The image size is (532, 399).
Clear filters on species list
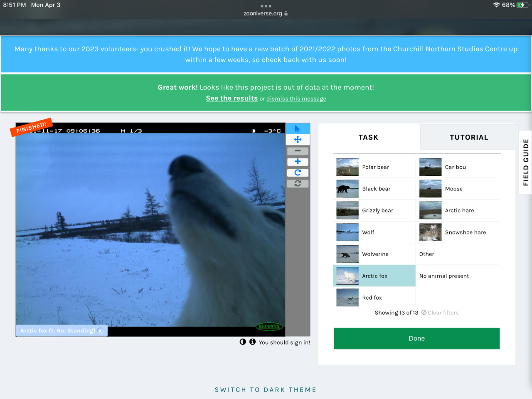coord(440,313)
